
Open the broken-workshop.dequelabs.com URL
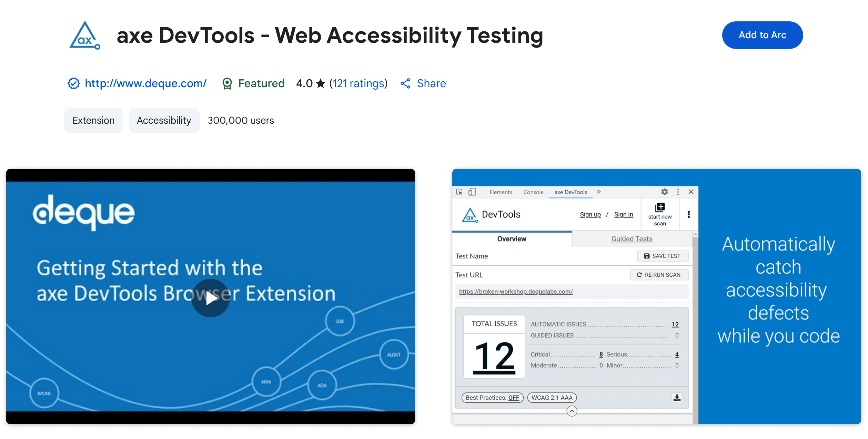pos(516,292)
